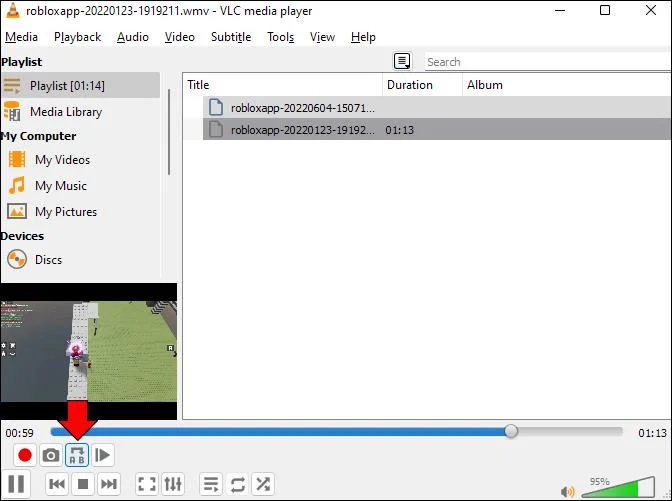Maximize the VLC window
Viewport: 672px width, 501px height.
tap(605, 10)
